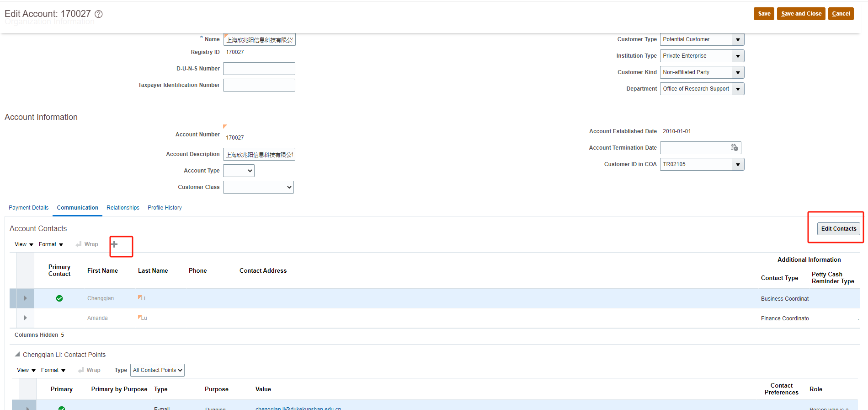Click the Contact Preferences column header

tap(782, 389)
